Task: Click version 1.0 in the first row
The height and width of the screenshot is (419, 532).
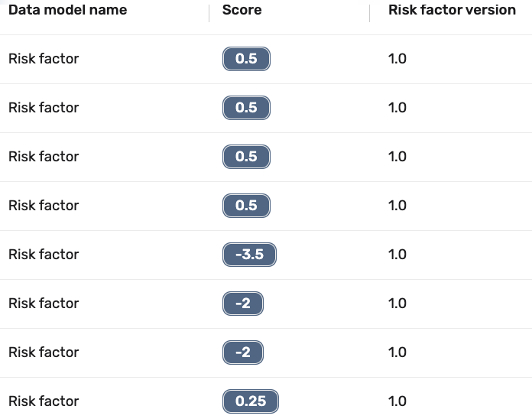Action: pos(397,59)
